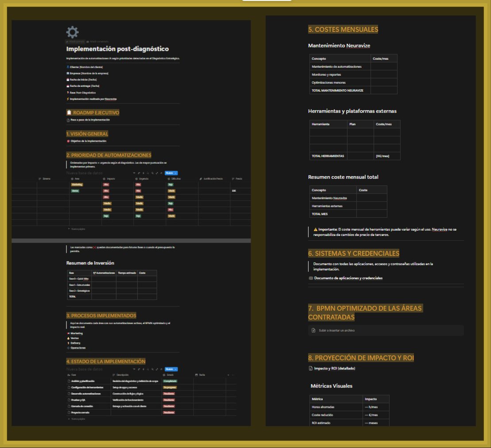Add a property with the plus icon in the Estado table
The image size is (491, 448).
pos(228,375)
